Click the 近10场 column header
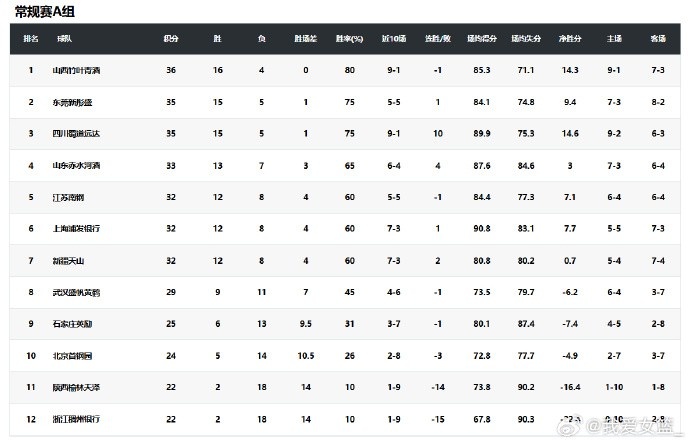Screen dimensions: 690x443 point(393,38)
